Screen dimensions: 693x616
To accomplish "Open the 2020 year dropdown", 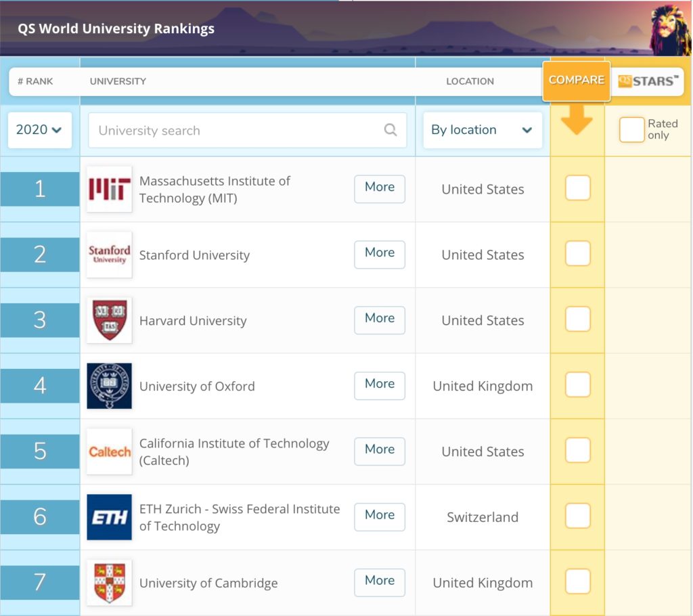I will tap(40, 130).
